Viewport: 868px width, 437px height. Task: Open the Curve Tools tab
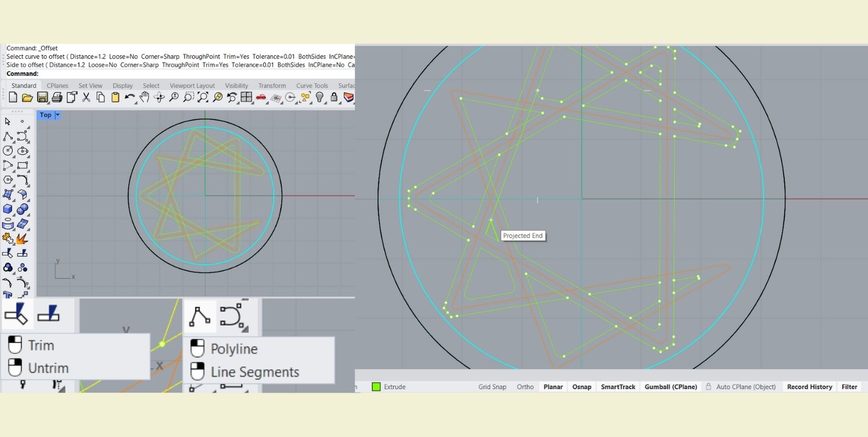(312, 86)
